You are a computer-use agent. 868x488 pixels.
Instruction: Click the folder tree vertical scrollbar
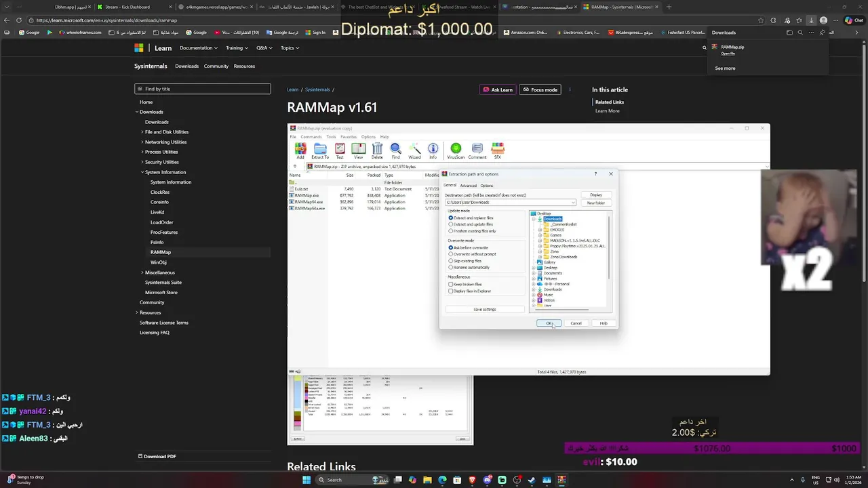610,247
